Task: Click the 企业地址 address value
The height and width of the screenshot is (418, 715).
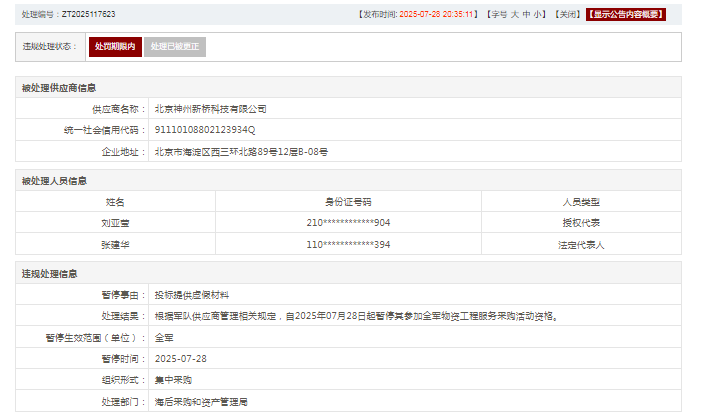Action: coord(241,152)
